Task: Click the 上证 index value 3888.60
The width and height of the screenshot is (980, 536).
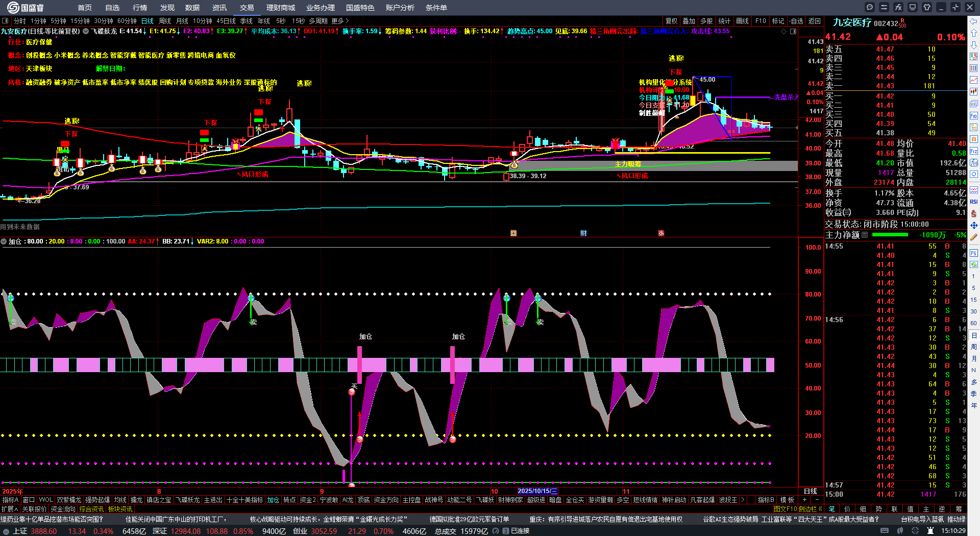Action: [44, 531]
